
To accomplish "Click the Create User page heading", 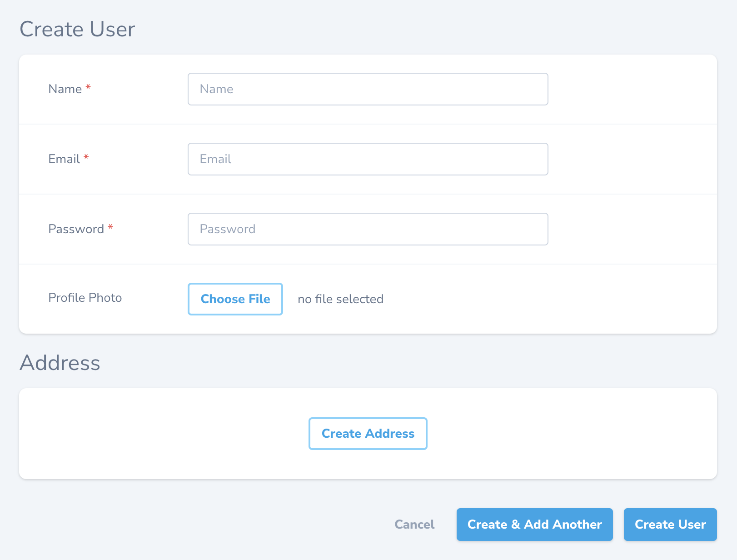I will click(x=77, y=29).
